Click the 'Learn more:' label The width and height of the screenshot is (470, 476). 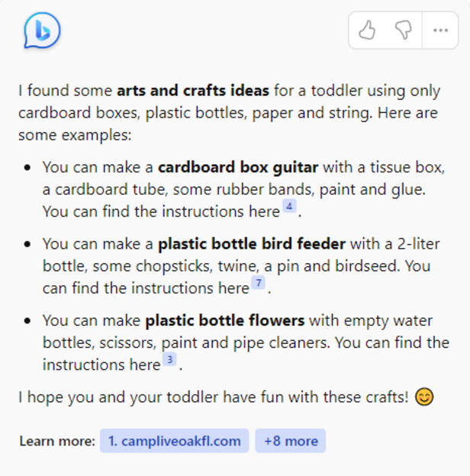point(57,441)
